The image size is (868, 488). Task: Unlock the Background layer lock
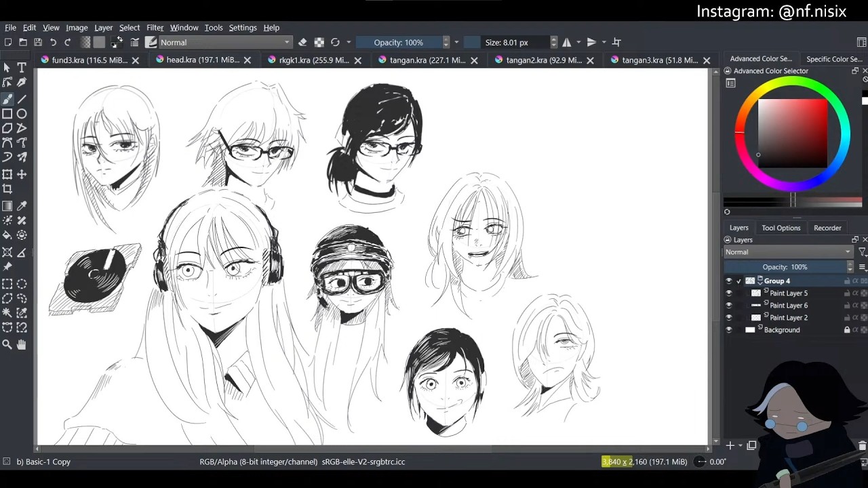pyautogui.click(x=846, y=330)
